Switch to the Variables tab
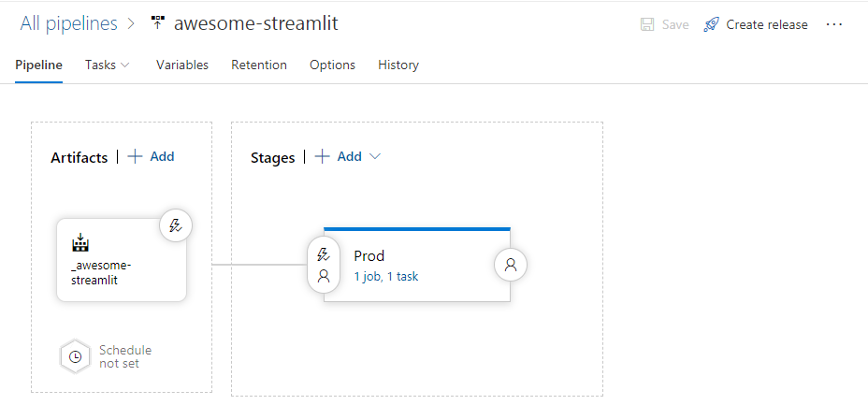 182,65
